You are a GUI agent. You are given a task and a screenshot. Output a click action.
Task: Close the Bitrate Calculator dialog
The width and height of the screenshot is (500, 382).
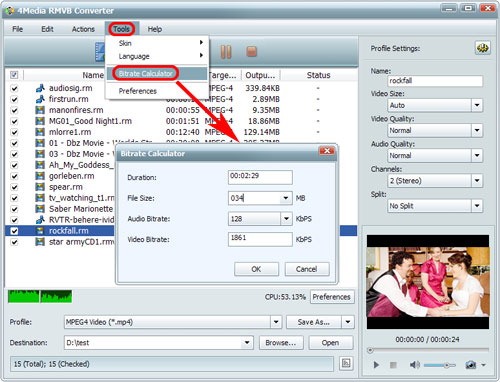[x=327, y=151]
